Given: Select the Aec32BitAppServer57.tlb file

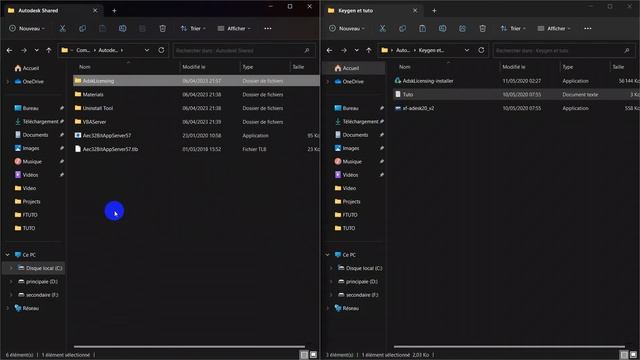Looking at the screenshot, I should click(x=196, y=149).
